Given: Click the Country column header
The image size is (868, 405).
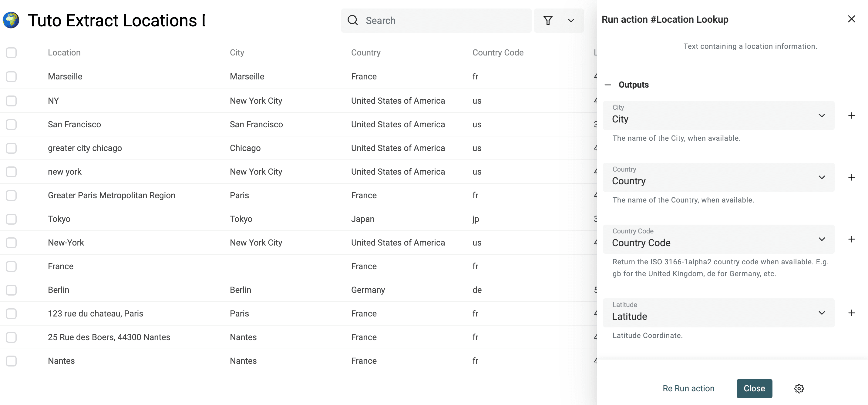Looking at the screenshot, I should (x=365, y=52).
